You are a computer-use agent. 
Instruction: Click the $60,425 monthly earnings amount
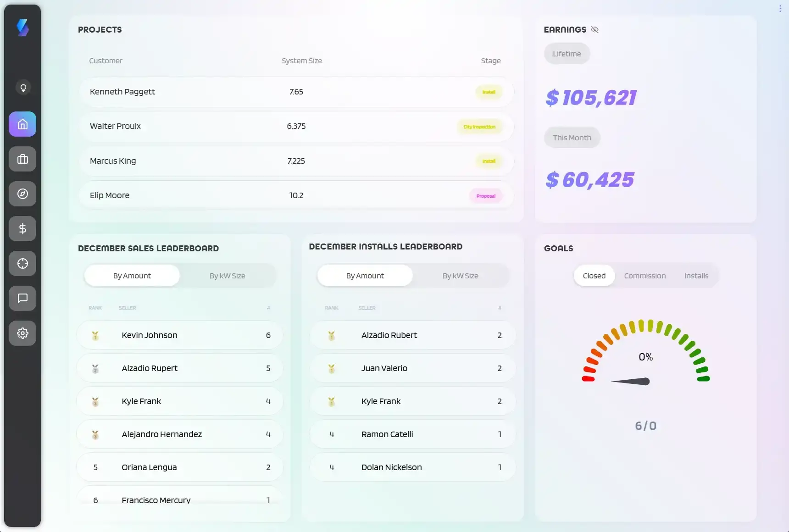(590, 180)
